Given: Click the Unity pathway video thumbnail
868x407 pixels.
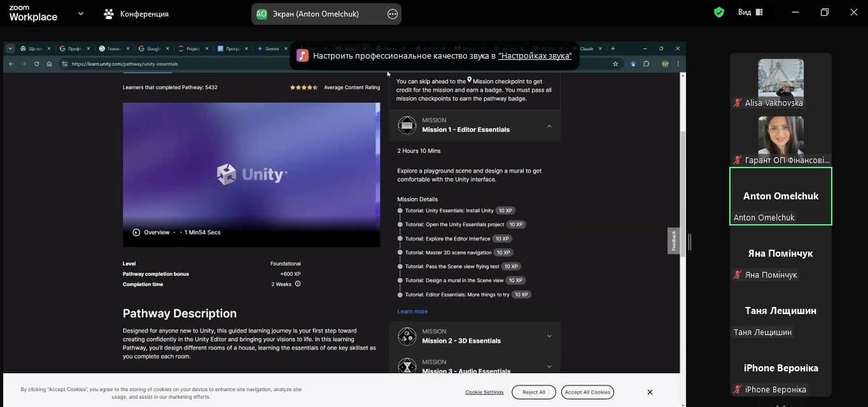Looking at the screenshot, I should pos(251,175).
